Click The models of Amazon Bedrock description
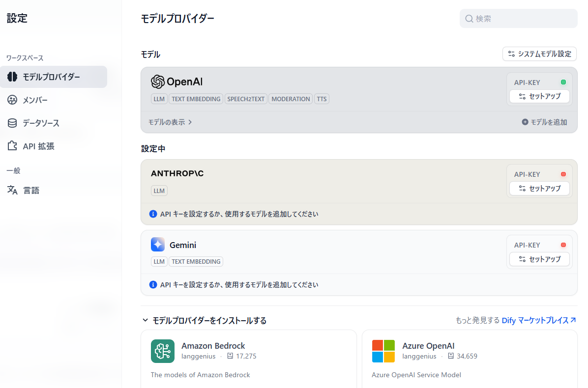Screen dimensions: 588x388 (x=200, y=375)
